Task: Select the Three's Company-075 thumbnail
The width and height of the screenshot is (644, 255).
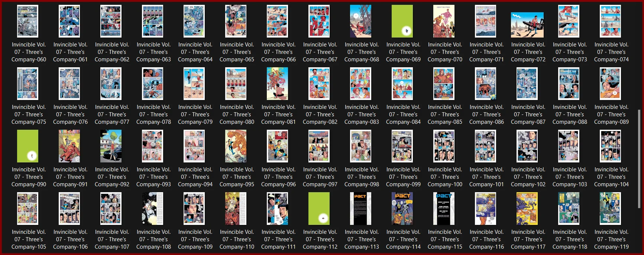Action: click(27, 84)
